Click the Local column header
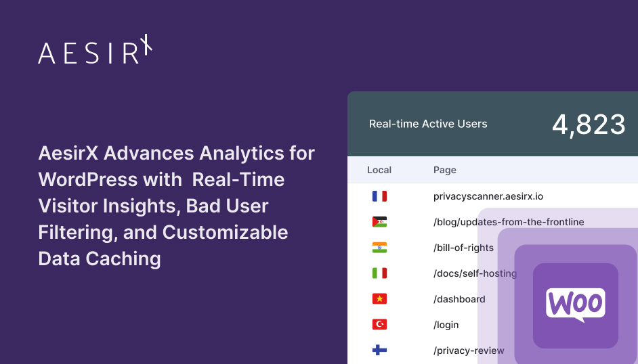 [x=379, y=170]
